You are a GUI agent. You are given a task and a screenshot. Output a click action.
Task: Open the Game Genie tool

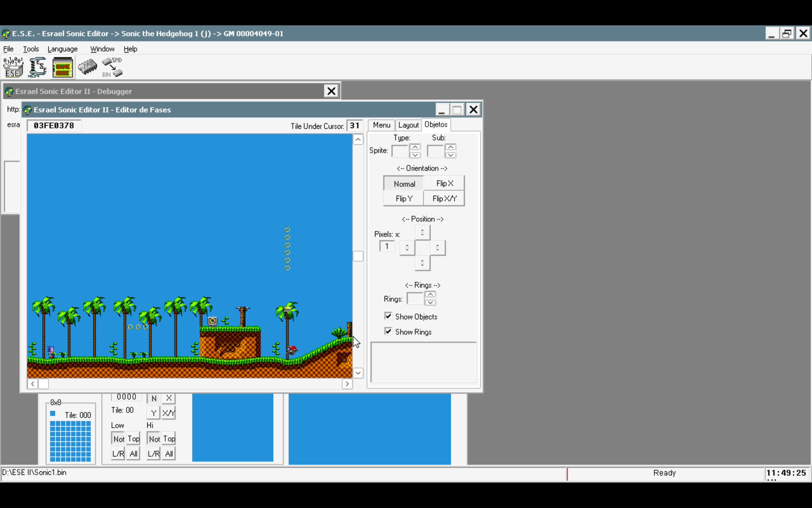[62, 67]
